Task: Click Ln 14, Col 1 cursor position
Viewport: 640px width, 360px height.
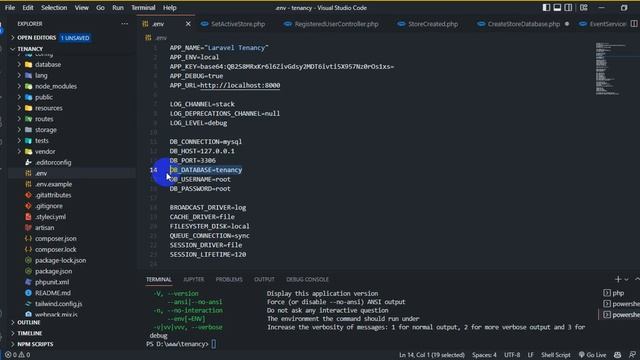Action: tap(432, 355)
